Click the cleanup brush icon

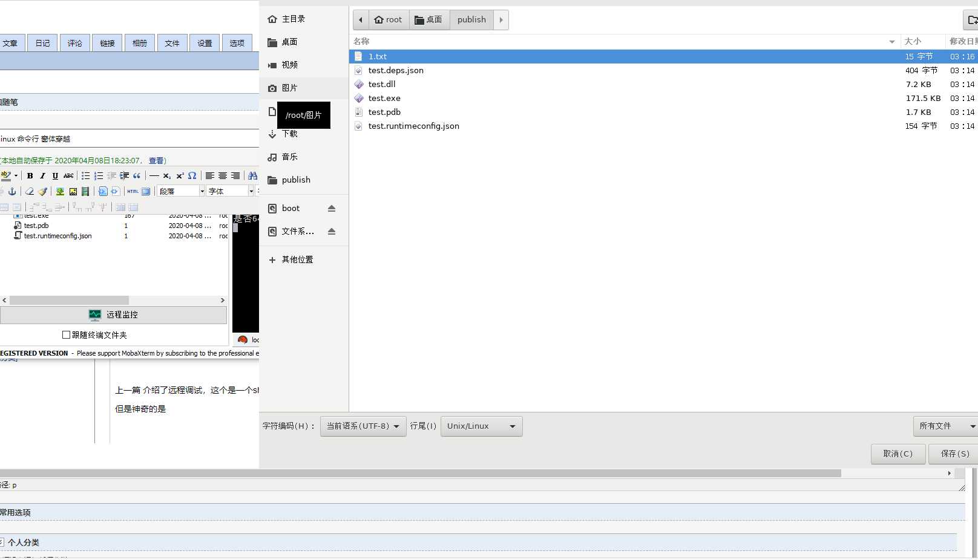coord(42,191)
